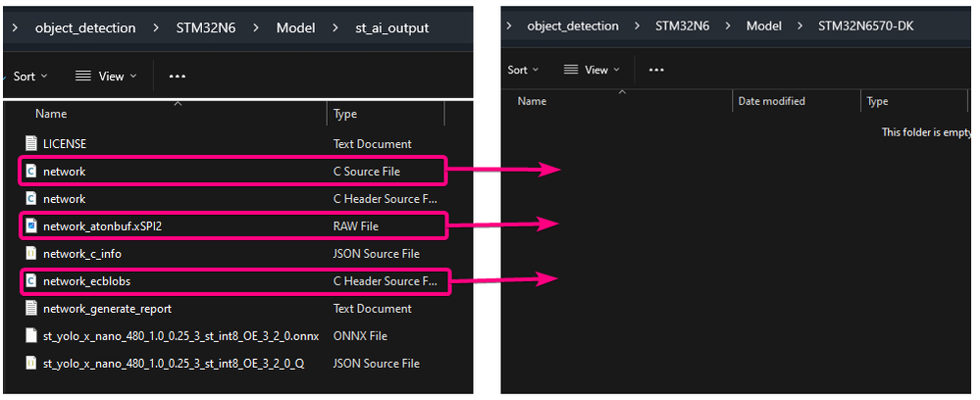Open the more options ellipsis in right window
This screenshot has width=980, height=400.
656,70
